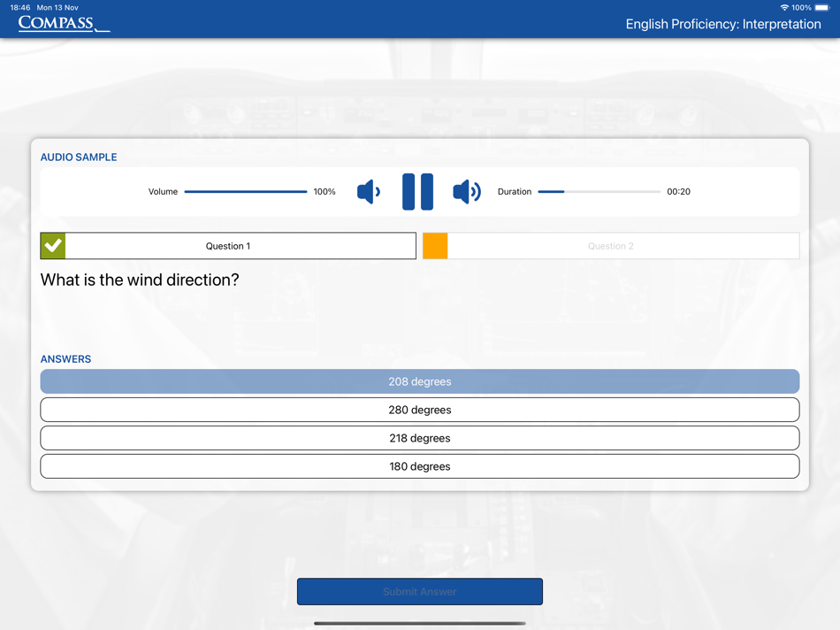Raise volume with the loud speaker icon

(467, 191)
